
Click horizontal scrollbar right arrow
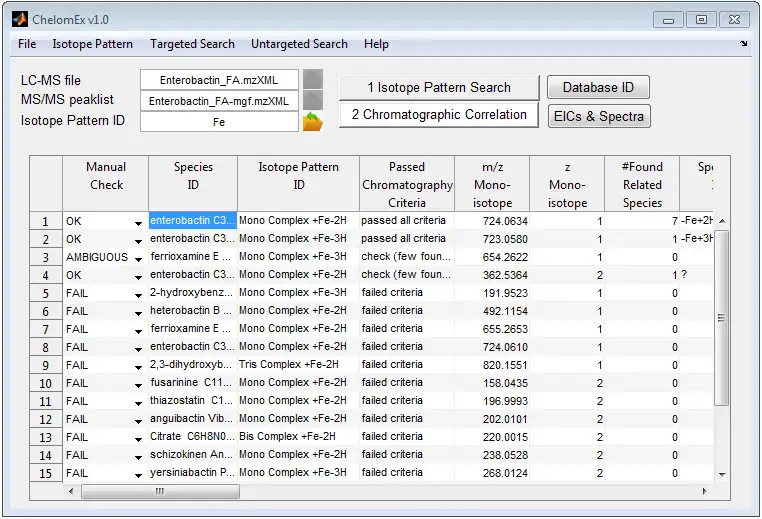point(705,491)
